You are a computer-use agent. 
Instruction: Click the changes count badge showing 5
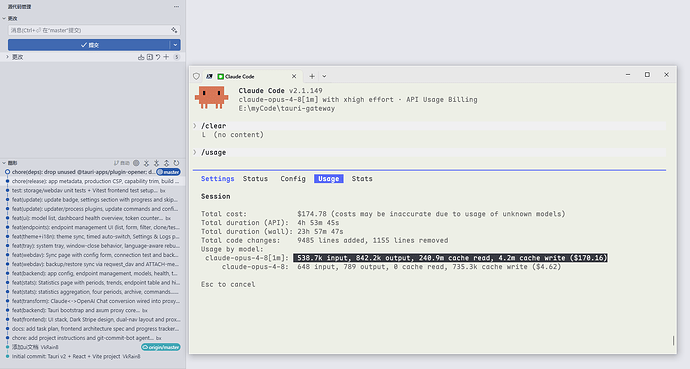coord(176,57)
